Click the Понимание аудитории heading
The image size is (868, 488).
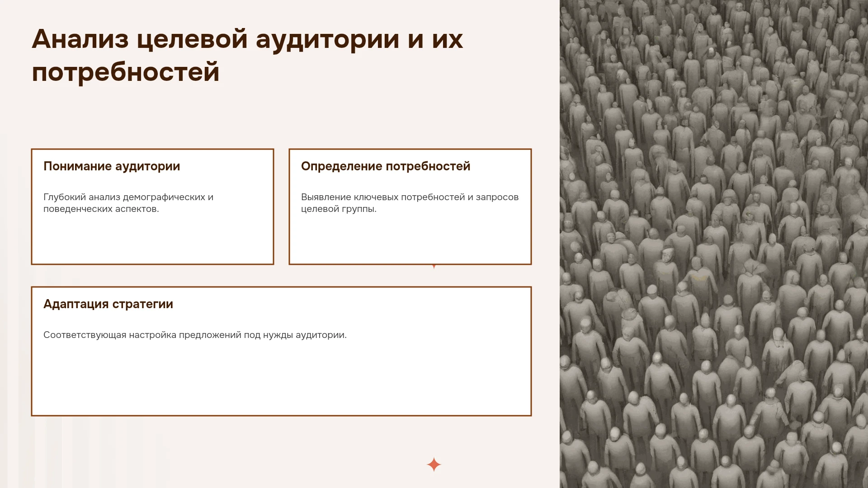[x=112, y=166]
